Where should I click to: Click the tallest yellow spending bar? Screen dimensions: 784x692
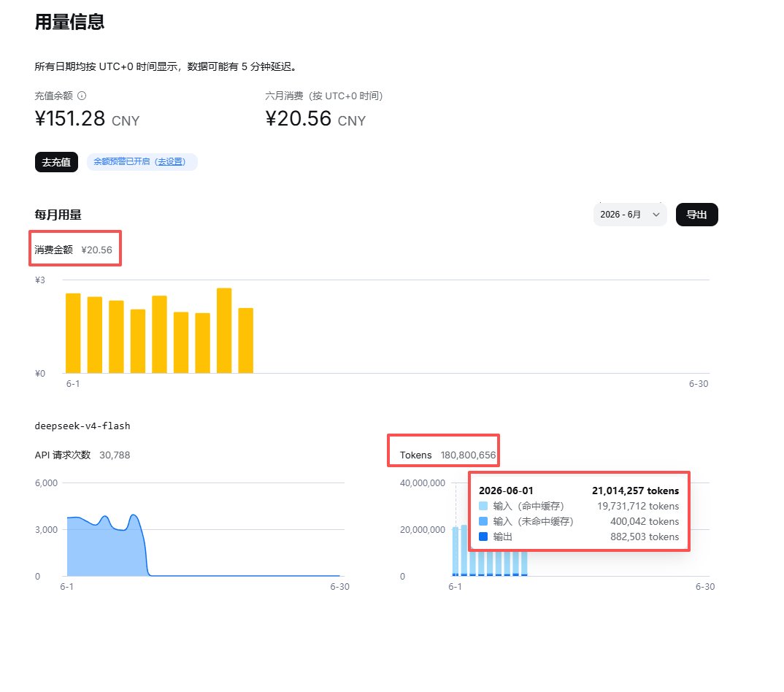coord(224,331)
